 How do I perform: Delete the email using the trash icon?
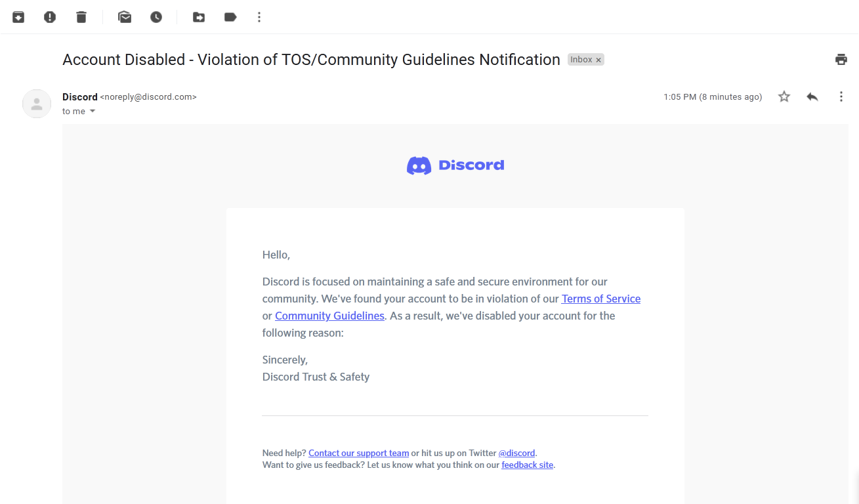tap(81, 17)
